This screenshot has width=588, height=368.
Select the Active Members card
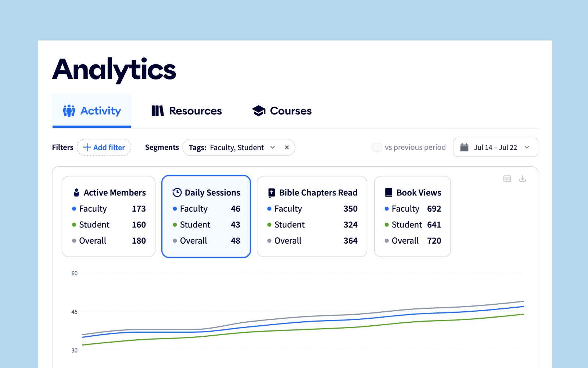click(x=109, y=216)
